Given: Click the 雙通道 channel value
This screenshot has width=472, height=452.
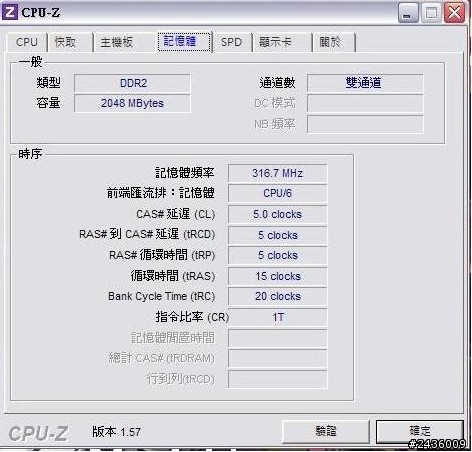Looking at the screenshot, I should click(x=365, y=83).
